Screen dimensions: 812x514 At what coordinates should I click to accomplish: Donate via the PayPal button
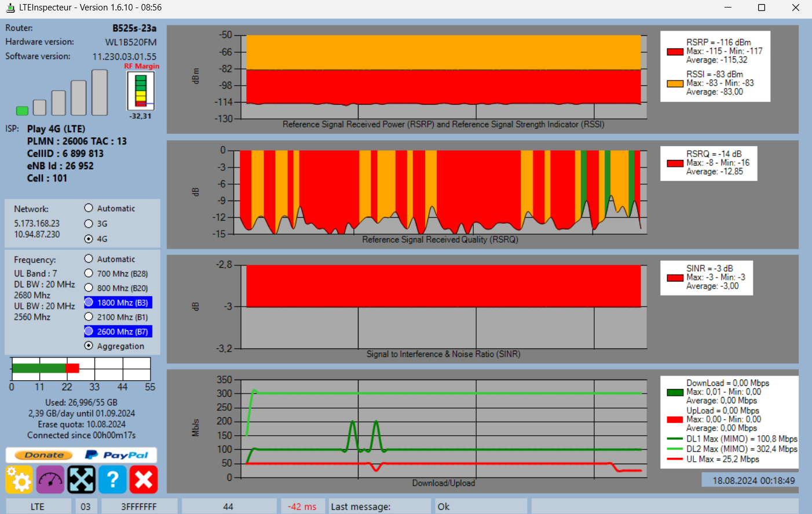point(81,455)
